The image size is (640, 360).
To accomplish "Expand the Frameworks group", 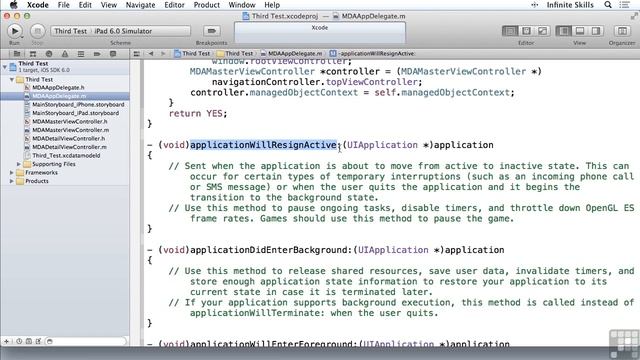I will click(x=12, y=173).
